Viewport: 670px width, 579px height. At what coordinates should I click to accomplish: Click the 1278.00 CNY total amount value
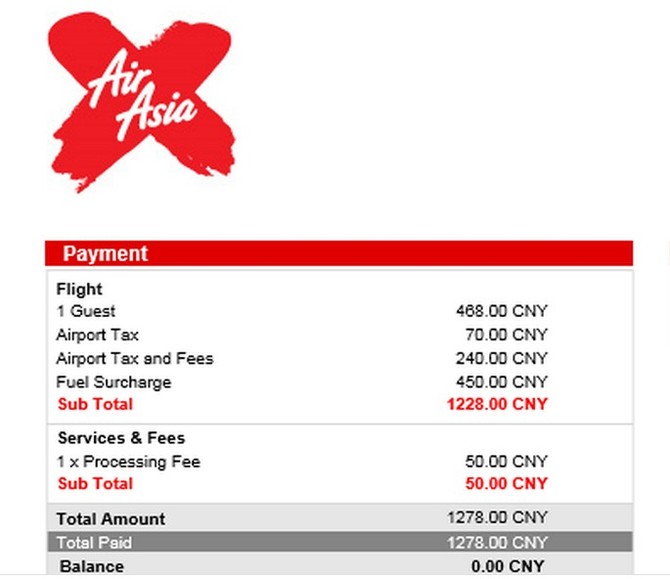coord(497,517)
